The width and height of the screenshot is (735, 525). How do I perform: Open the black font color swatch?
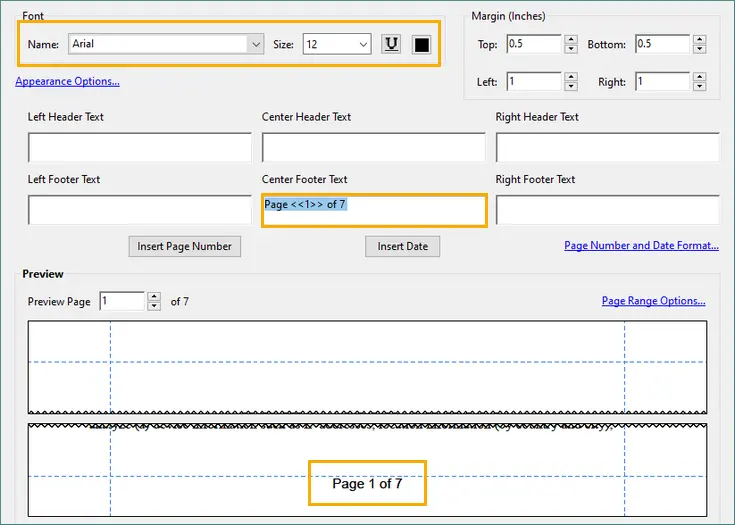tap(421, 44)
